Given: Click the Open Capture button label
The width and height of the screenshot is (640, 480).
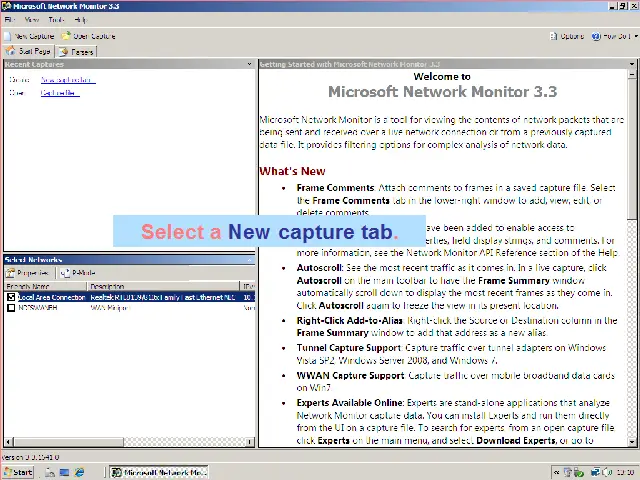Looking at the screenshot, I should pos(94,36).
